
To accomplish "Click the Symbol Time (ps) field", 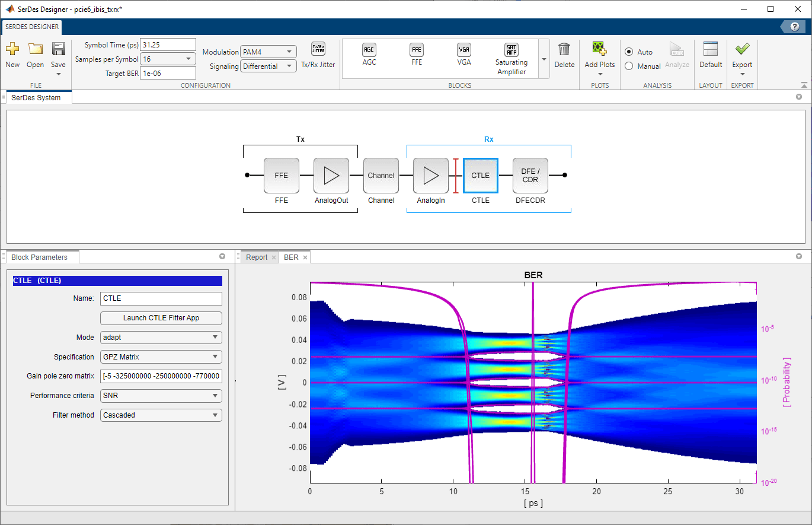I will click(168, 44).
